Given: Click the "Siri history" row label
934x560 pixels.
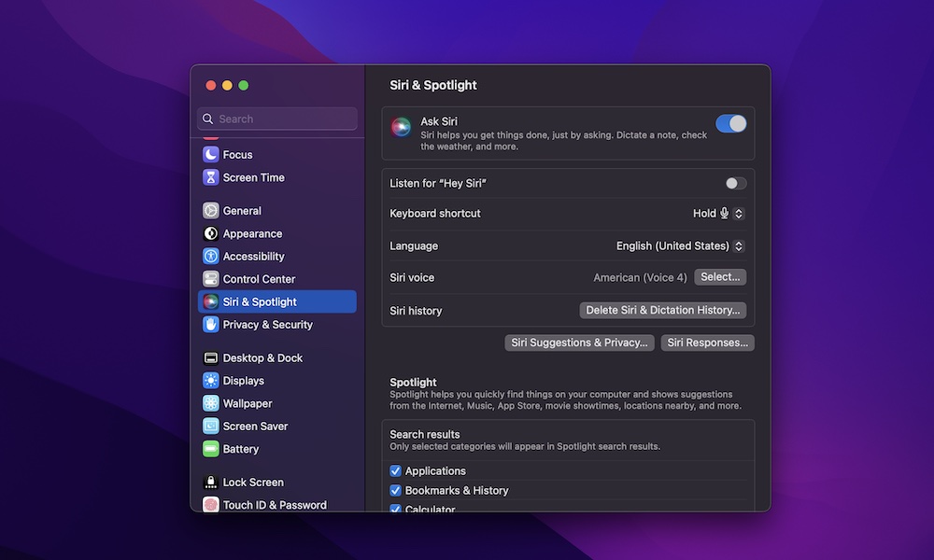Looking at the screenshot, I should pos(416,311).
